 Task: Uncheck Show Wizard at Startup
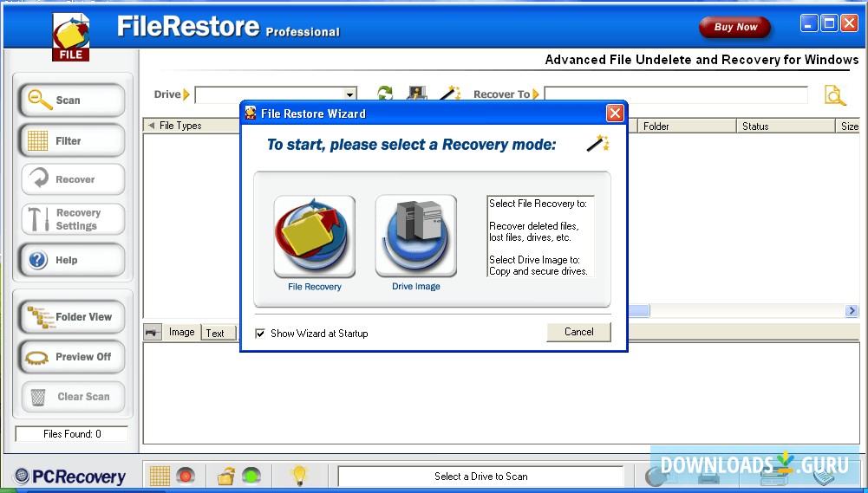[260, 334]
